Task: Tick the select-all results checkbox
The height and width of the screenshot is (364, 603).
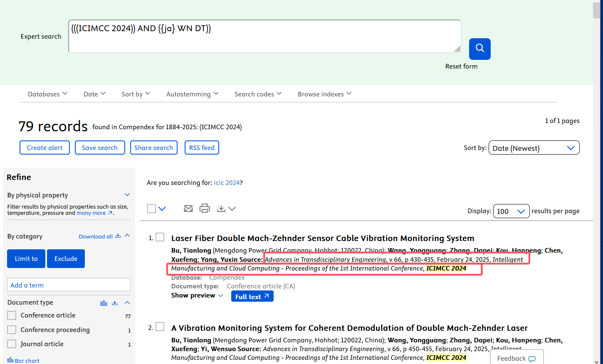Action: point(151,209)
